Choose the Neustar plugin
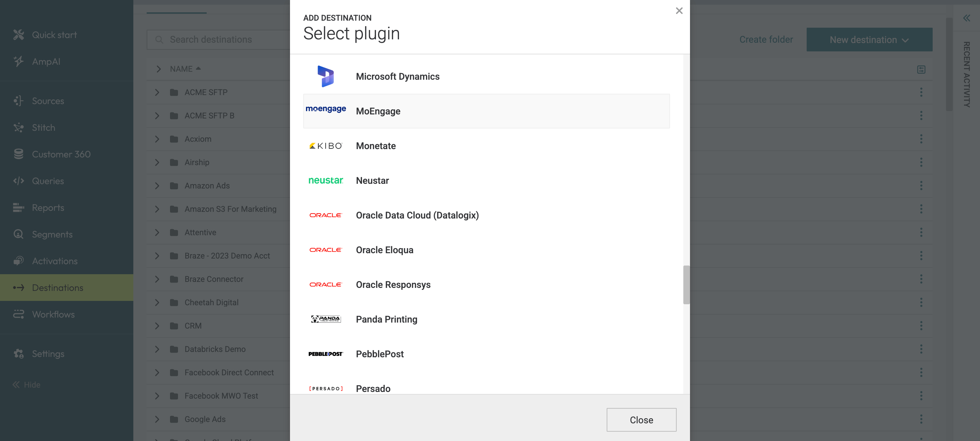The image size is (980, 441). click(x=487, y=180)
